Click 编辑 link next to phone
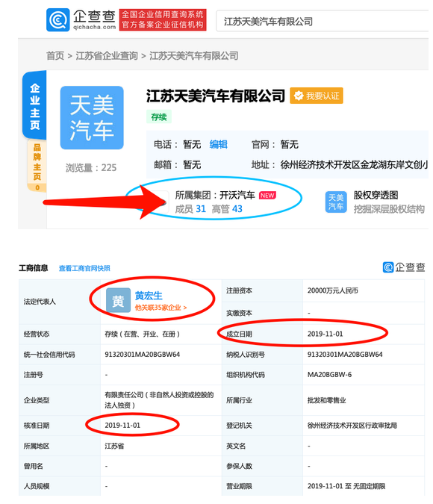 (219, 144)
